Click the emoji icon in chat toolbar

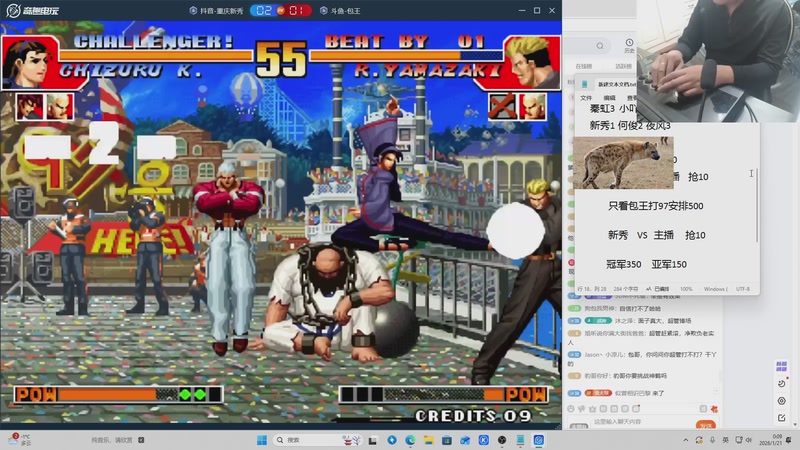(571, 409)
